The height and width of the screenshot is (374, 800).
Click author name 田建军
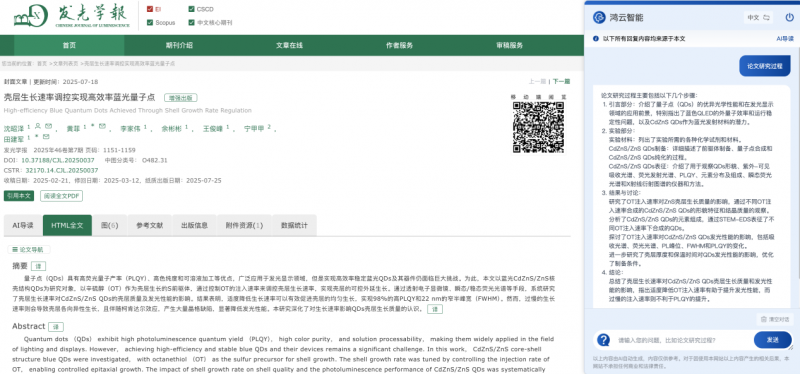(14, 139)
